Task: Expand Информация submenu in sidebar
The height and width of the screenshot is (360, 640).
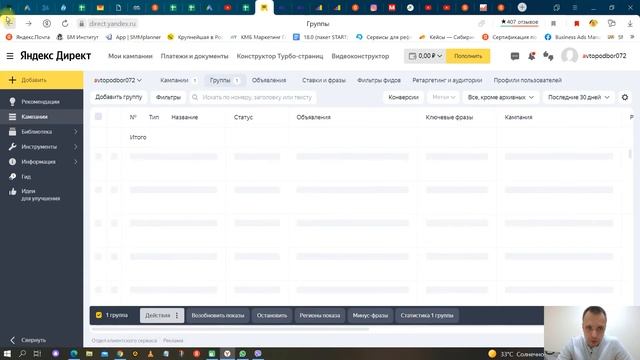Action: [x=76, y=162]
